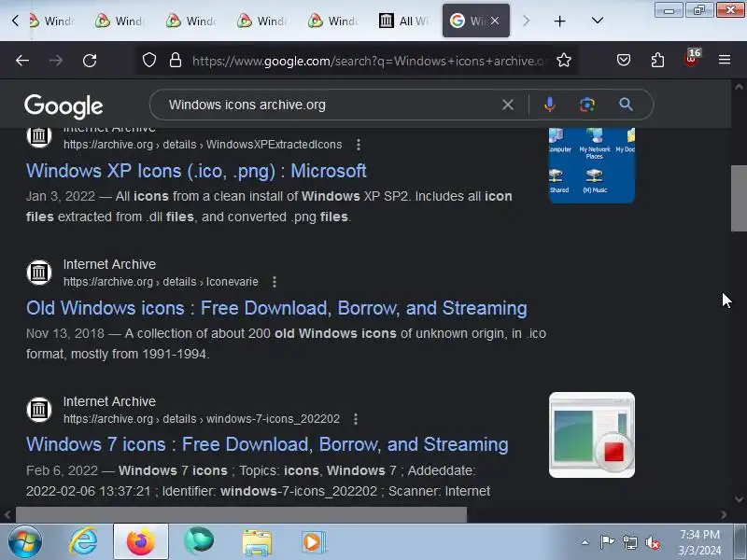
Task: Open the Action Center flag icon
Action: 607,542
